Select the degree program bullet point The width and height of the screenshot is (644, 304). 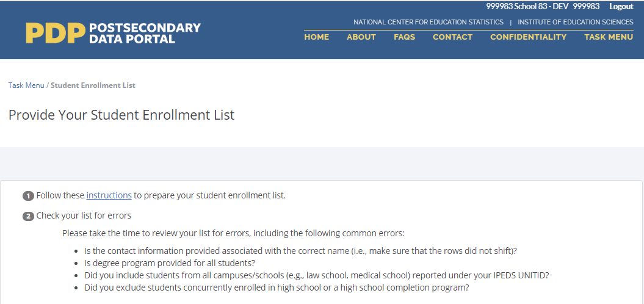[169, 263]
